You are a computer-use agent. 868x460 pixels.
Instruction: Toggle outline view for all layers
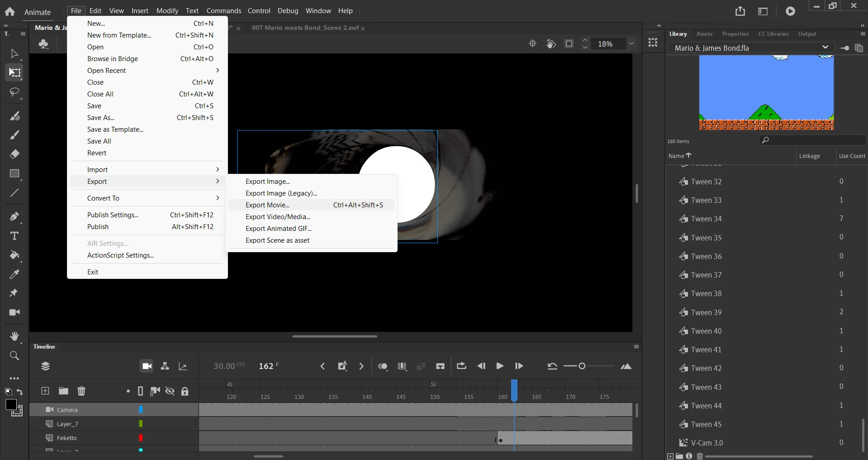(140, 391)
